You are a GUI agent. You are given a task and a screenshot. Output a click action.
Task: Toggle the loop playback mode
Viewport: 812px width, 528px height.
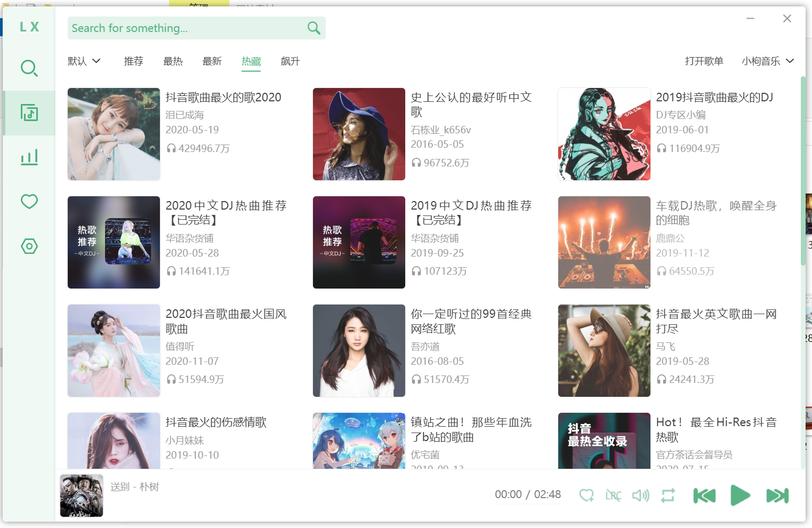668,495
